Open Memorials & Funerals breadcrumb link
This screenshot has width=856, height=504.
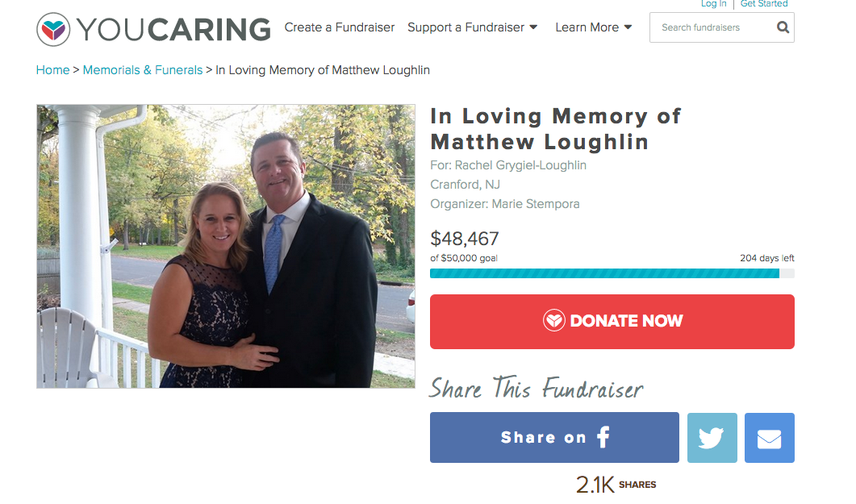click(x=143, y=70)
